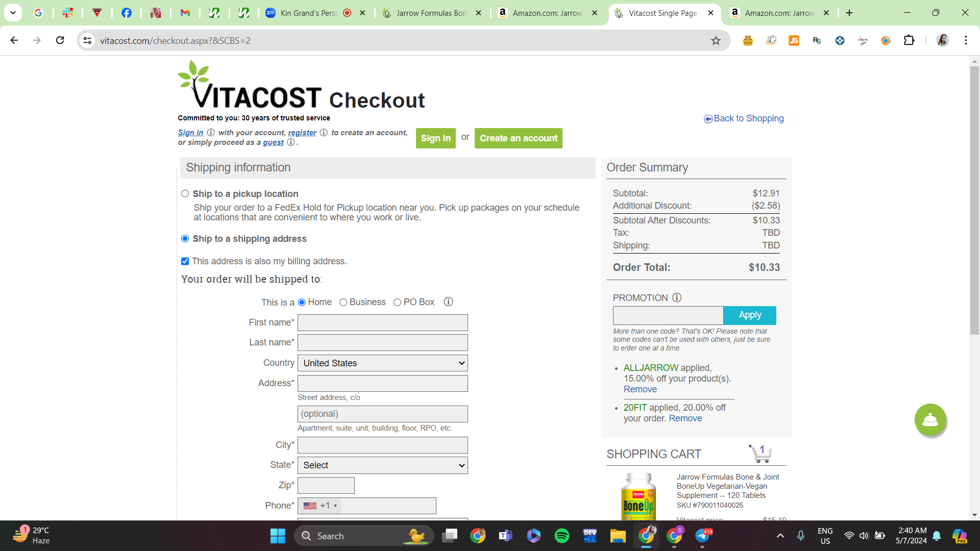Open the weather widget
Screen dimensions: 980x551
[32, 536]
